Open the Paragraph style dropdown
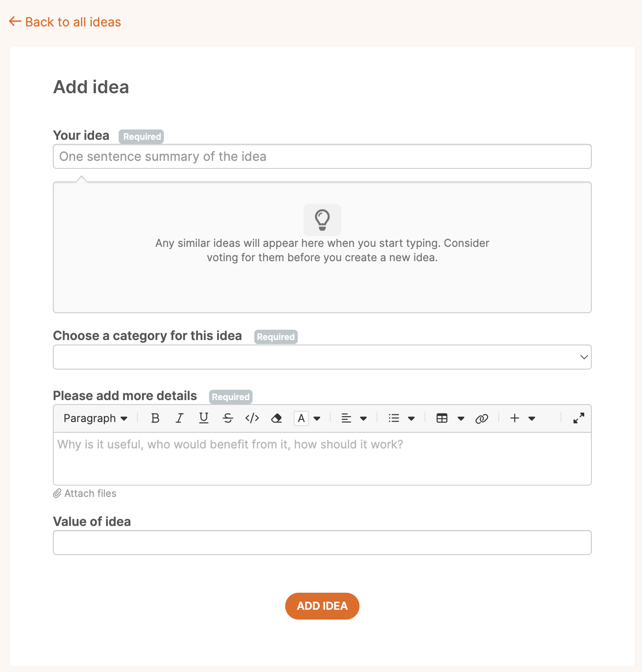Screen dimensions: 642x672 click(95, 418)
